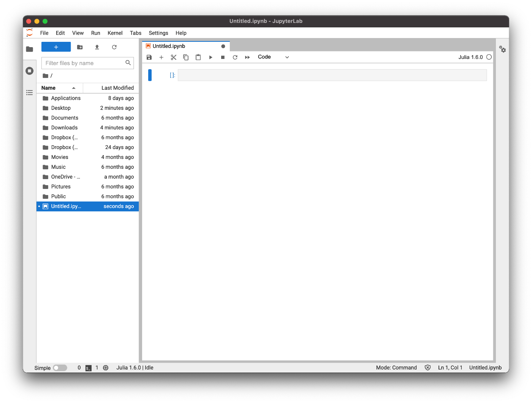Open the Table of Contents sidebar
Image resolution: width=532 pixels, height=403 pixels.
(x=30, y=92)
